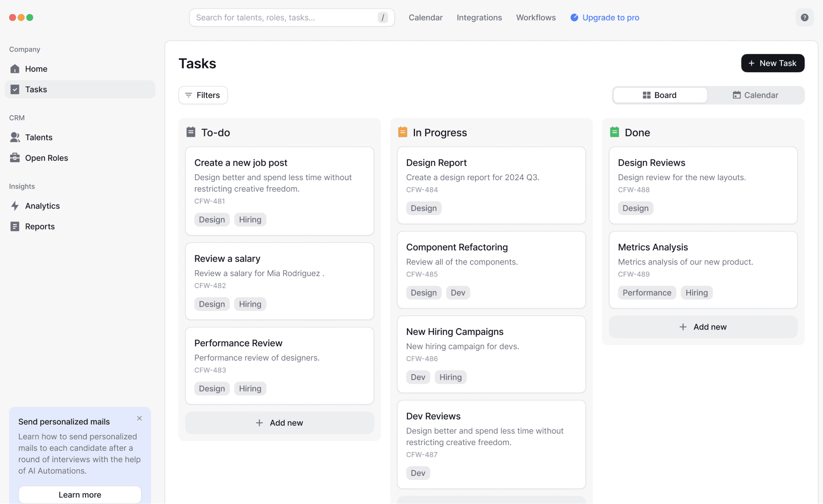Click the Analytics lightning bolt icon
The height and width of the screenshot is (504, 823).
[15, 206]
